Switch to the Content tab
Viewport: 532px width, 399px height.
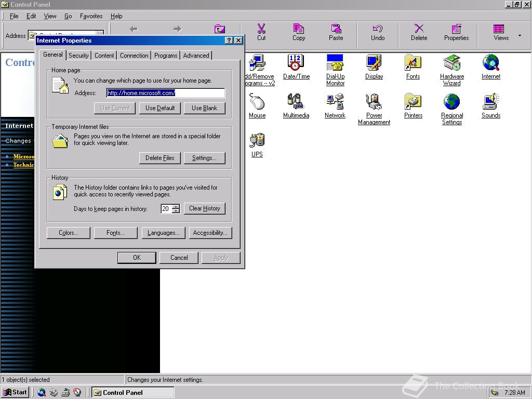104,55
